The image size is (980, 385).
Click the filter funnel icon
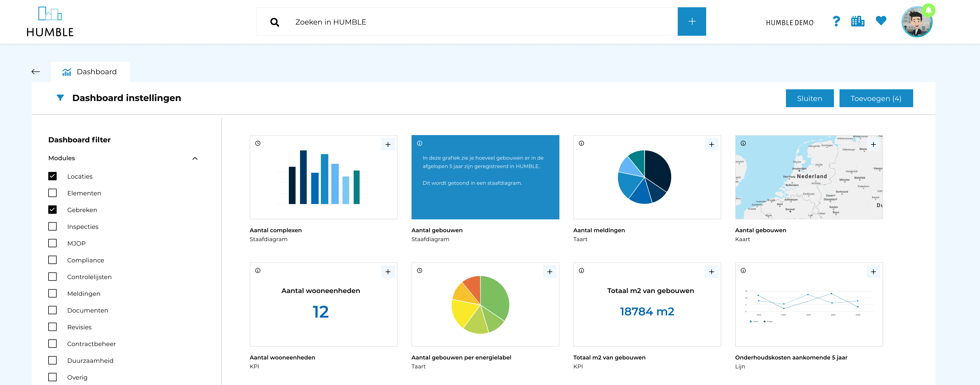[60, 98]
